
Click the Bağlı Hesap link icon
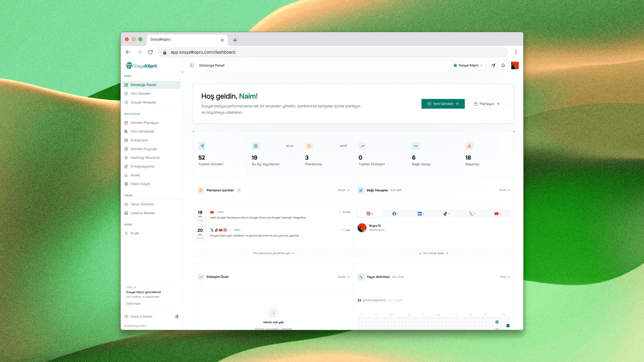coord(416,146)
